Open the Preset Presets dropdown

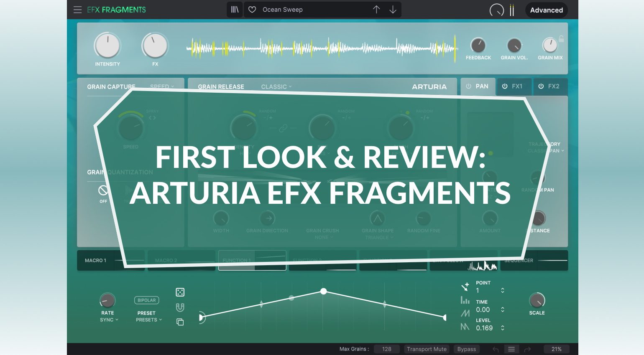tap(148, 320)
